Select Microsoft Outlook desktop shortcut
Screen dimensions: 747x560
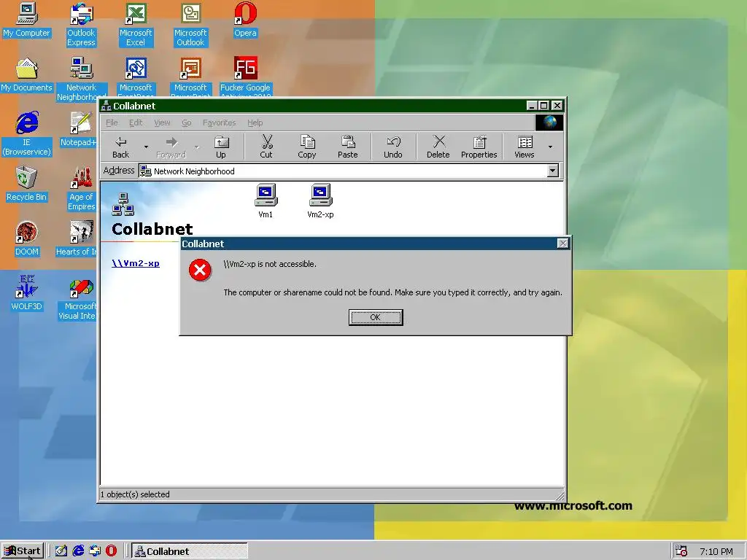click(x=190, y=25)
